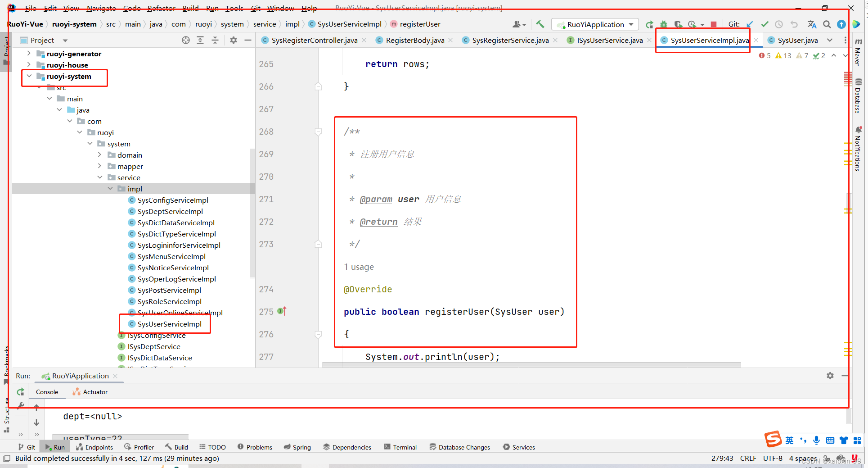Open the Tools menu
The width and height of the screenshot is (868, 468).
tap(234, 8)
